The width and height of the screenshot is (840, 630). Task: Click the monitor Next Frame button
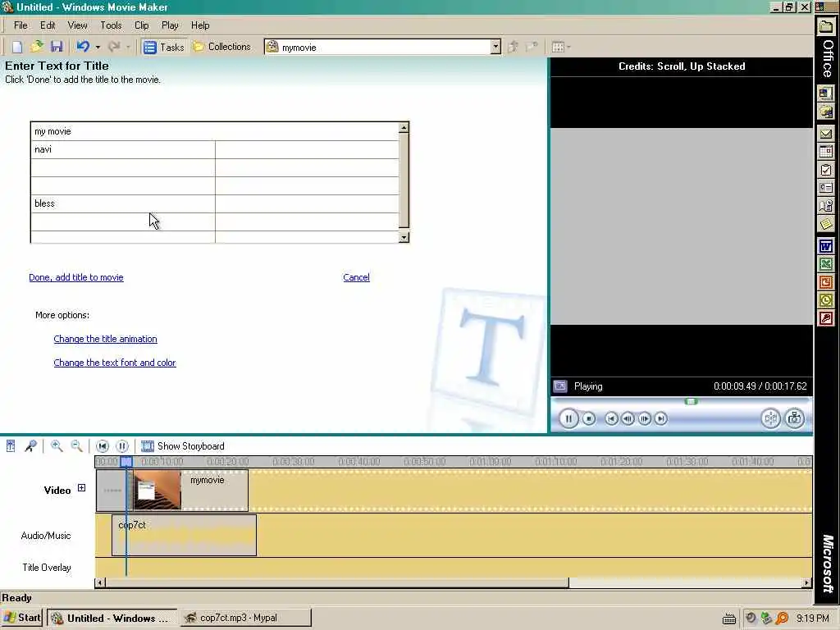point(645,418)
